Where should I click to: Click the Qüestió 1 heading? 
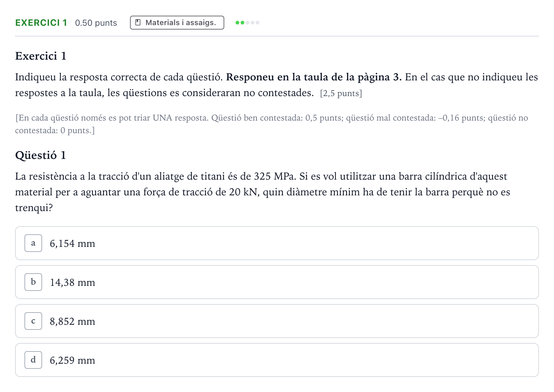pos(41,155)
